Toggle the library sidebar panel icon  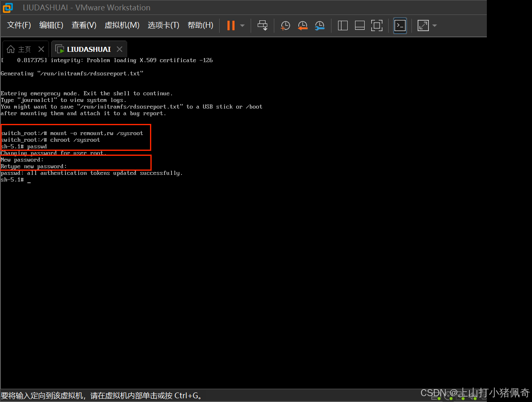(x=343, y=26)
